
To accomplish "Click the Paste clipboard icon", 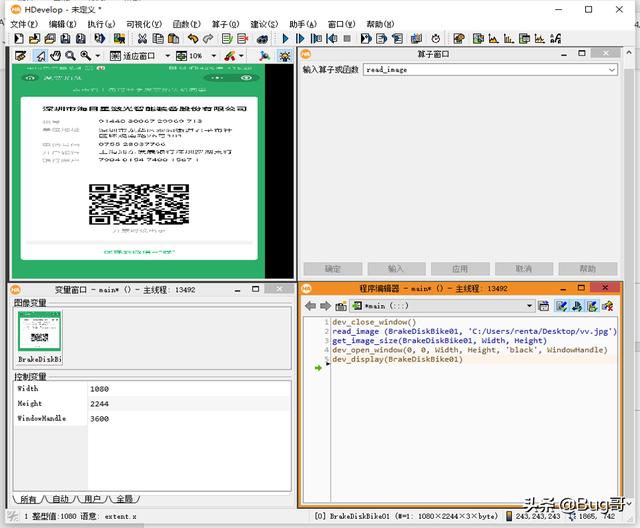I will tap(173, 39).
